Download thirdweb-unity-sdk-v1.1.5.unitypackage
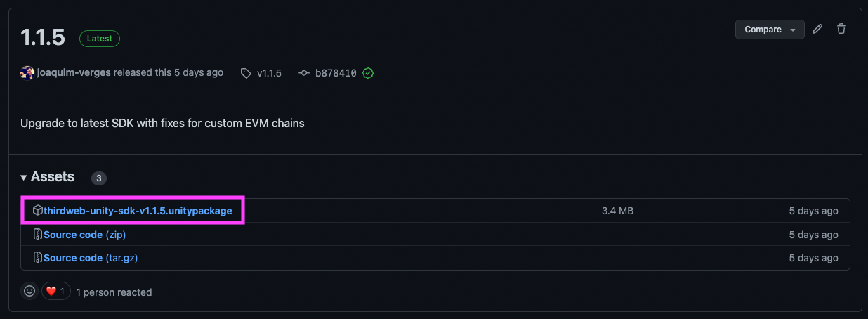The width and height of the screenshot is (868, 319). coord(138,211)
